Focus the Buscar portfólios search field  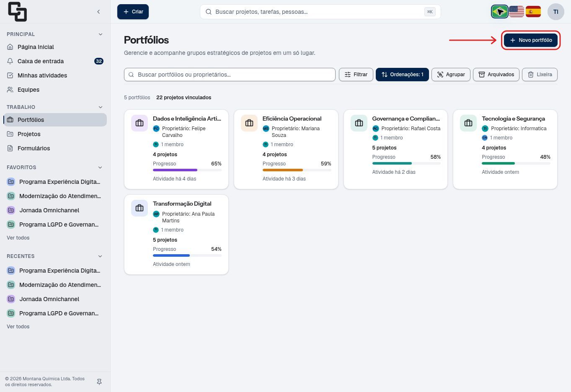(230, 75)
